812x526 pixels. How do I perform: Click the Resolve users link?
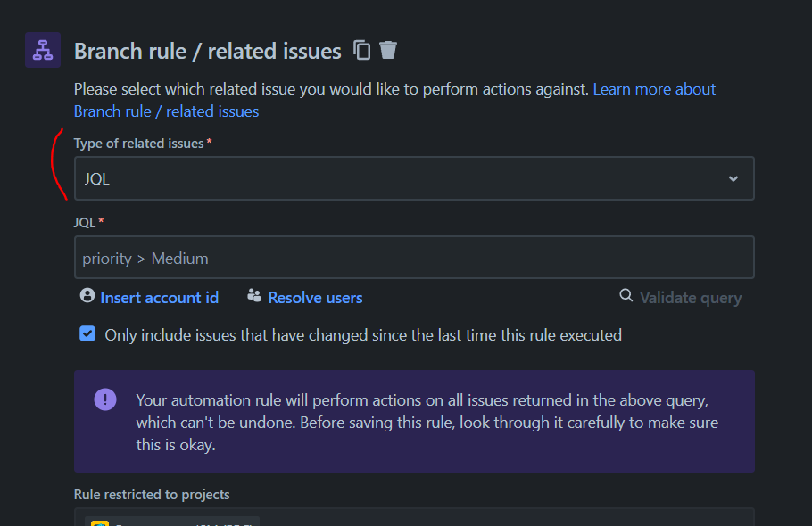tap(315, 297)
